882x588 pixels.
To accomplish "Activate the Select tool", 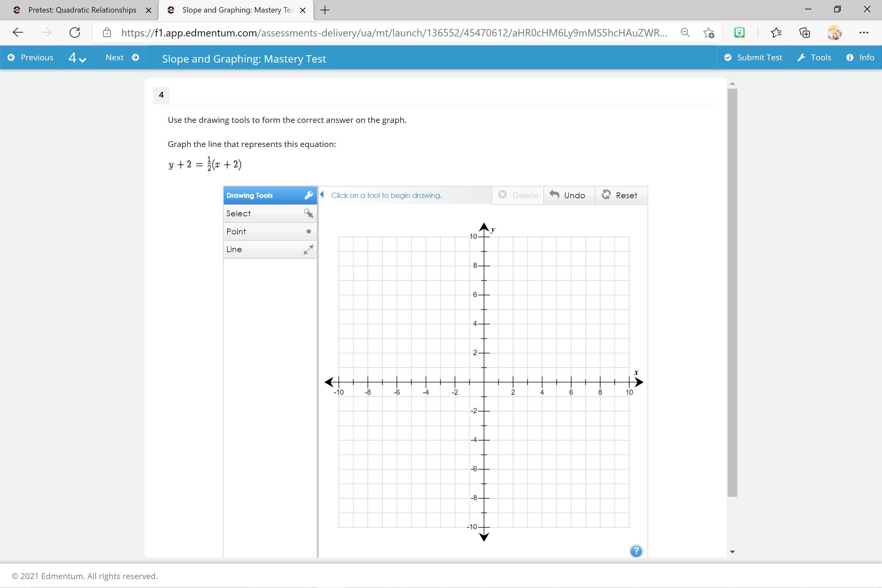I will [269, 213].
